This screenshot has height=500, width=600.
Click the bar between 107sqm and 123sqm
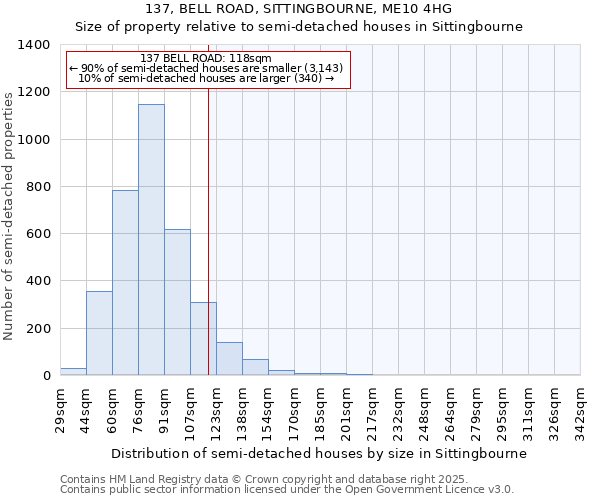point(203,339)
